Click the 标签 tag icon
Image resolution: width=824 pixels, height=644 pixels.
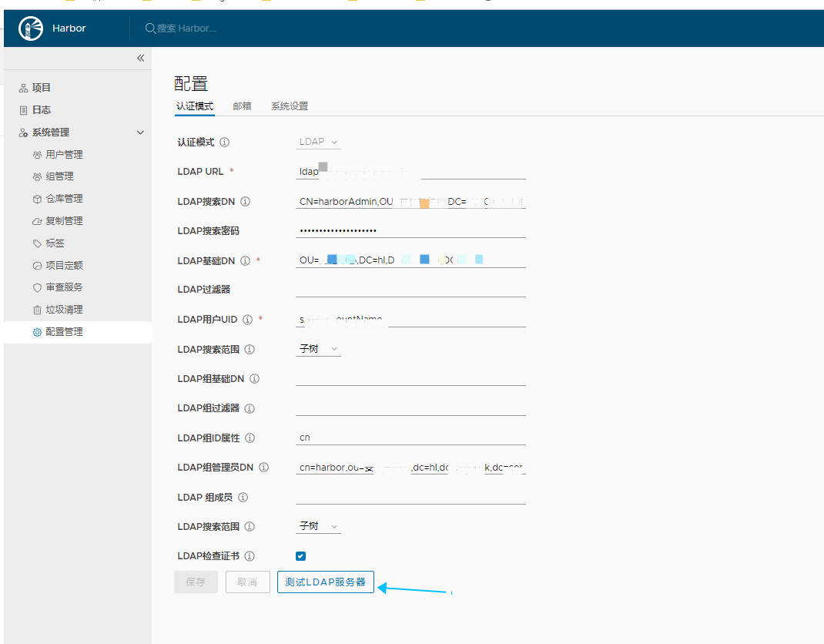(37, 243)
